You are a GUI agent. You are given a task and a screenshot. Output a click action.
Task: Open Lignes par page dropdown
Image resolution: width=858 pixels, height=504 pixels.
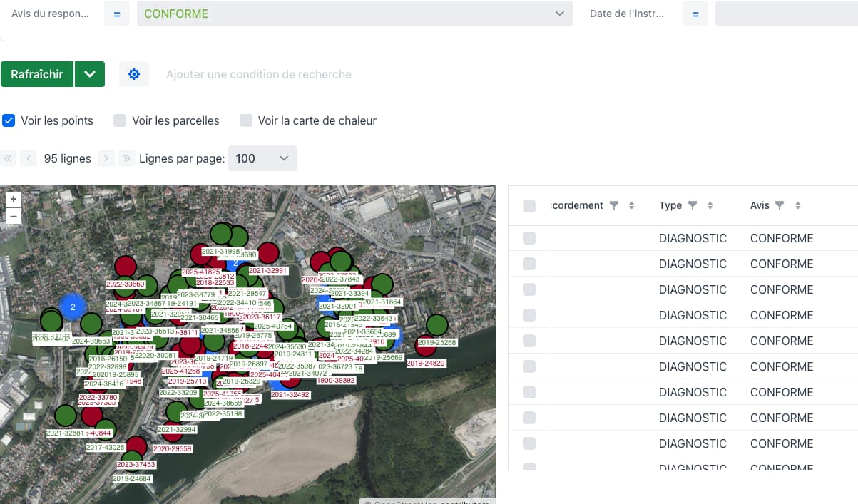pos(262,158)
